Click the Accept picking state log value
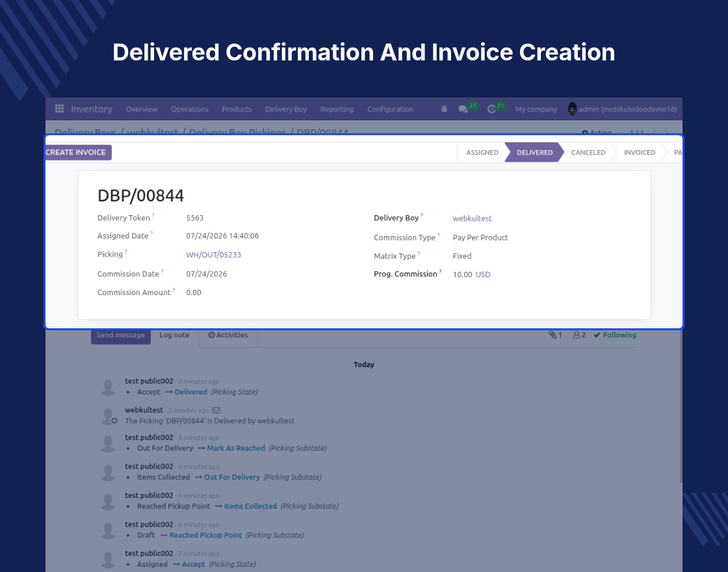The height and width of the screenshot is (572, 728). [194, 564]
